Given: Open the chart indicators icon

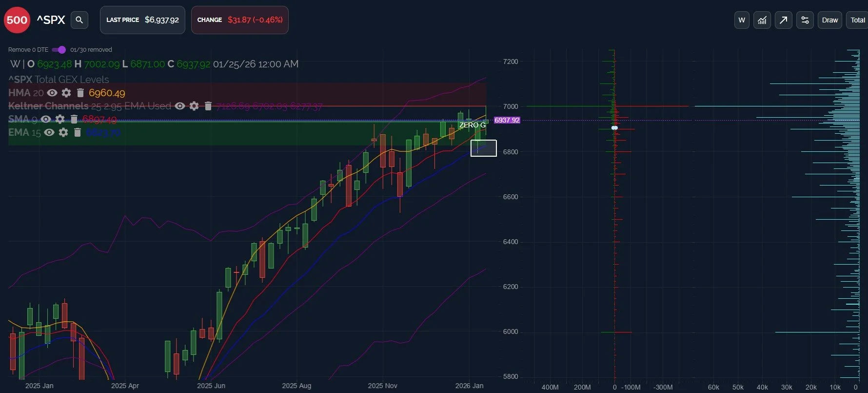Looking at the screenshot, I should pos(762,20).
